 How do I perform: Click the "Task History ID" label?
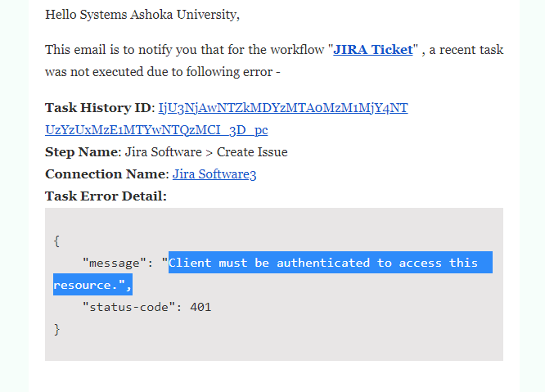click(x=98, y=108)
